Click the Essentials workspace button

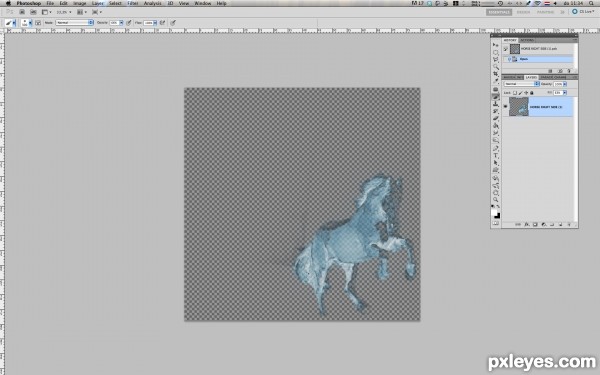pyautogui.click(x=499, y=12)
